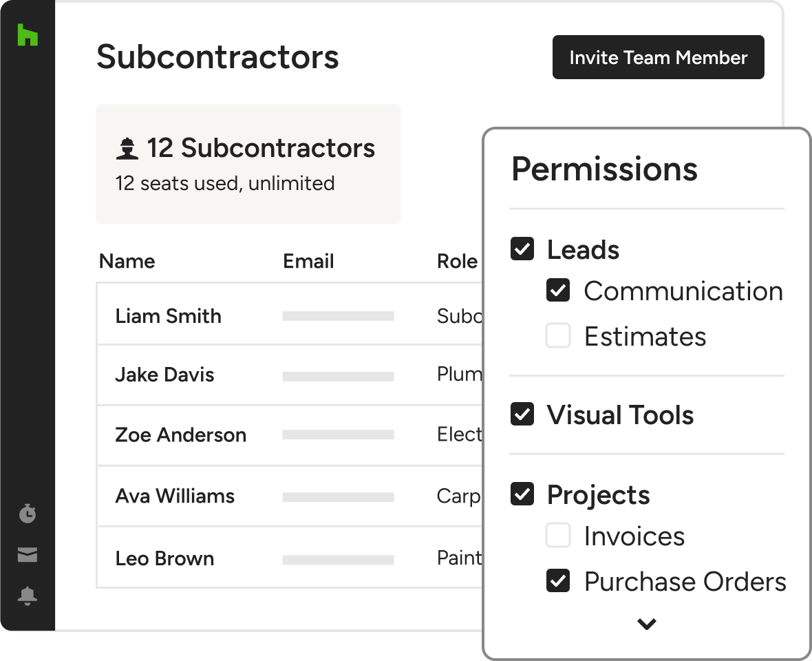812x661 pixels.
Task: Uncheck the Leads permission checkbox
Action: 522,249
